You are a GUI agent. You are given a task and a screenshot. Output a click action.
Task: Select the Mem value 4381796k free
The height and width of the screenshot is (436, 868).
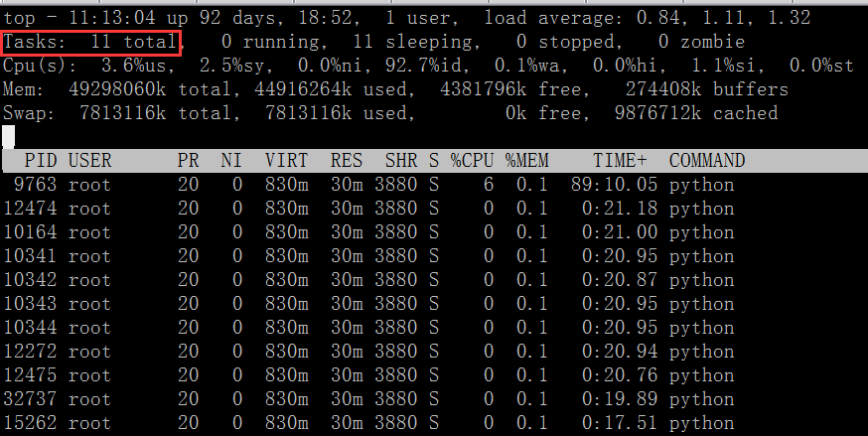click(510, 89)
